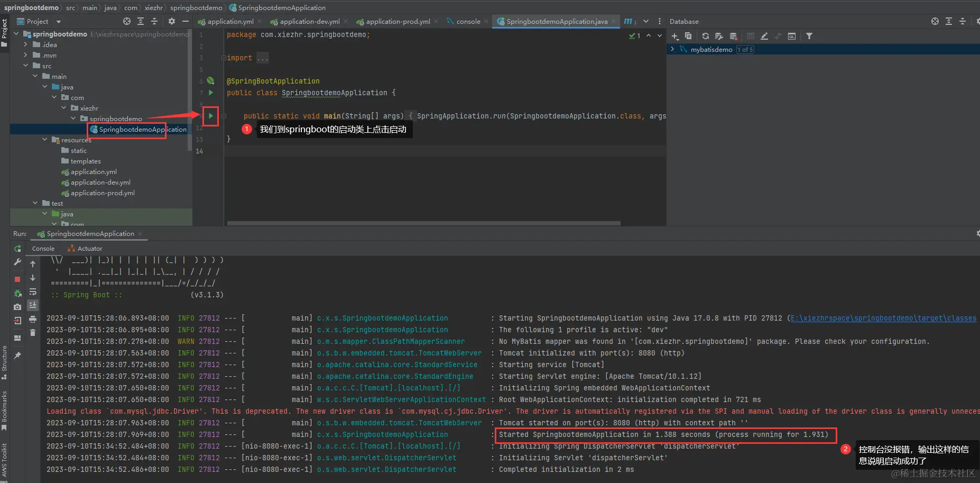
Task: Open the query console QL icon
Action: [792, 36]
